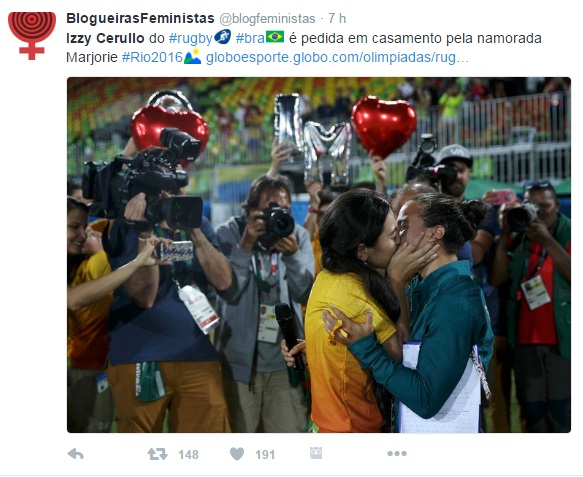Click the Rio2016 landscape emoji

tap(193, 57)
